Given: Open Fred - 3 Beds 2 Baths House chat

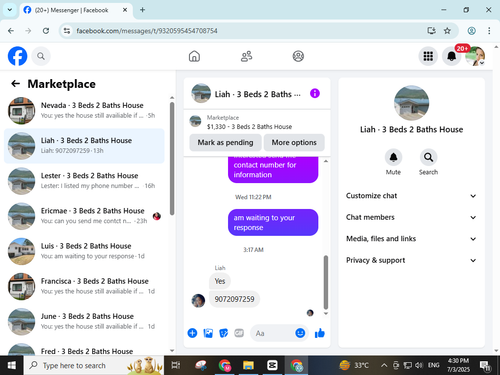Looking at the screenshot, I should pyautogui.click(x=84, y=348).
